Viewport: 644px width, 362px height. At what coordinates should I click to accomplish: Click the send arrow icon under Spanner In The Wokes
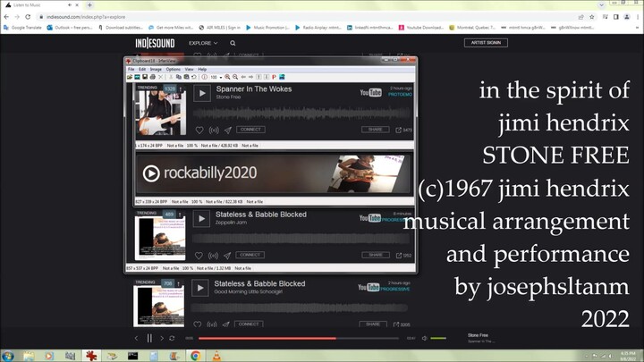(228, 130)
